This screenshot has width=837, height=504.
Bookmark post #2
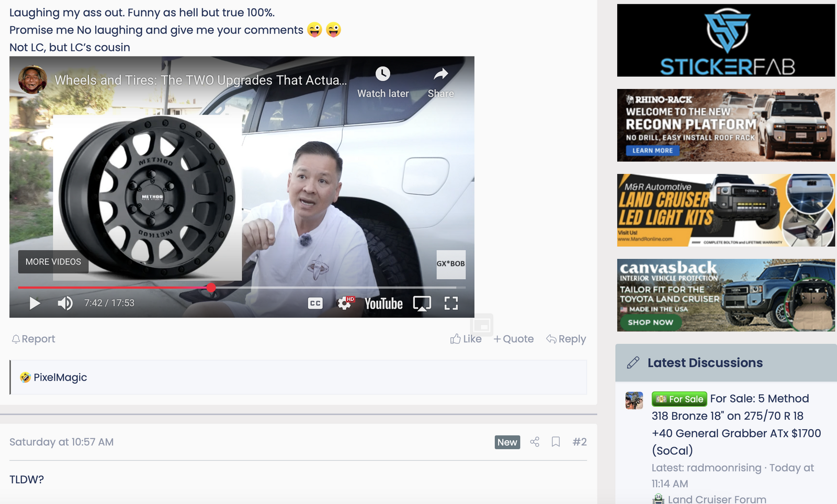click(556, 442)
